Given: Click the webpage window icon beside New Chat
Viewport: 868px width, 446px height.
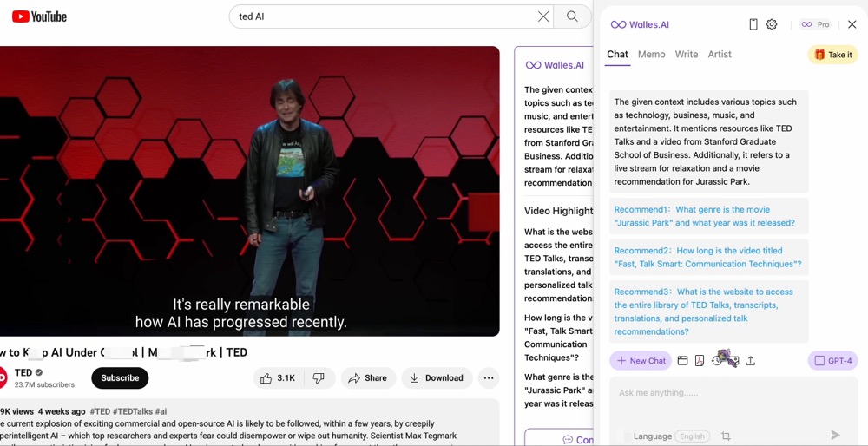Looking at the screenshot, I should pyautogui.click(x=682, y=361).
